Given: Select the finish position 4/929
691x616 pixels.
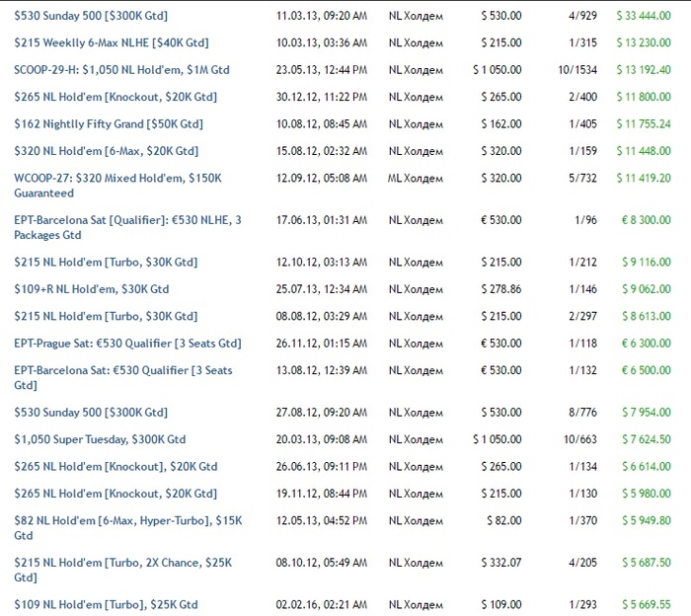Looking at the screenshot, I should click(582, 16).
